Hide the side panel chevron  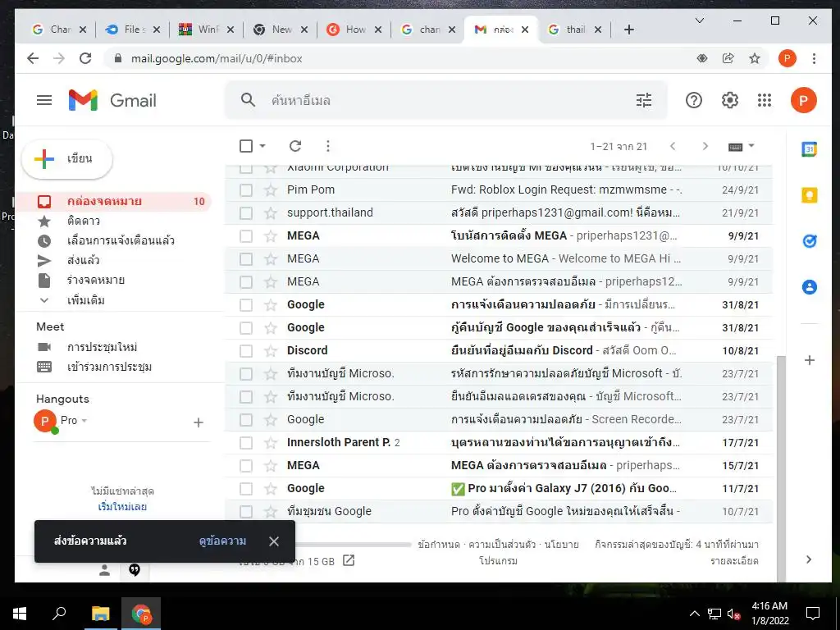[x=809, y=559]
